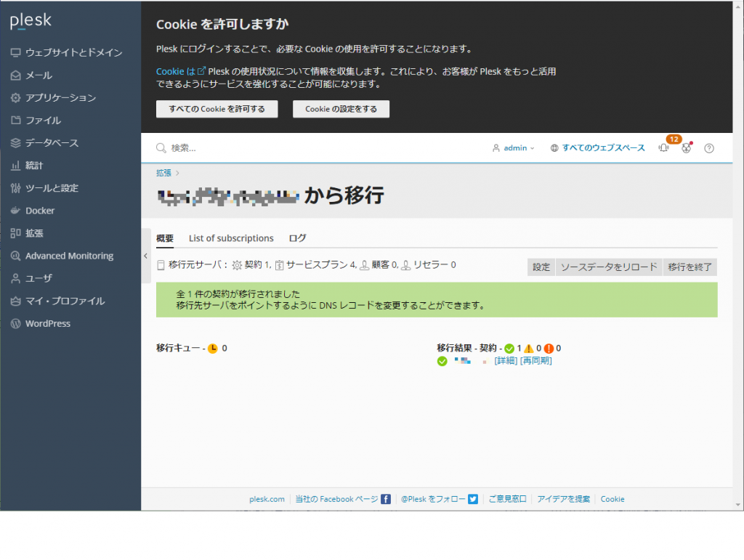
Task: Open the admin user dropdown
Action: click(514, 148)
